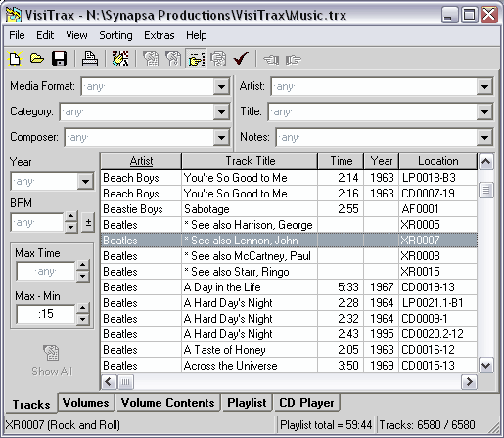Viewport: 504px width, 438px height.
Task: Increase Max Time with the up arrow
Action: 82,266
